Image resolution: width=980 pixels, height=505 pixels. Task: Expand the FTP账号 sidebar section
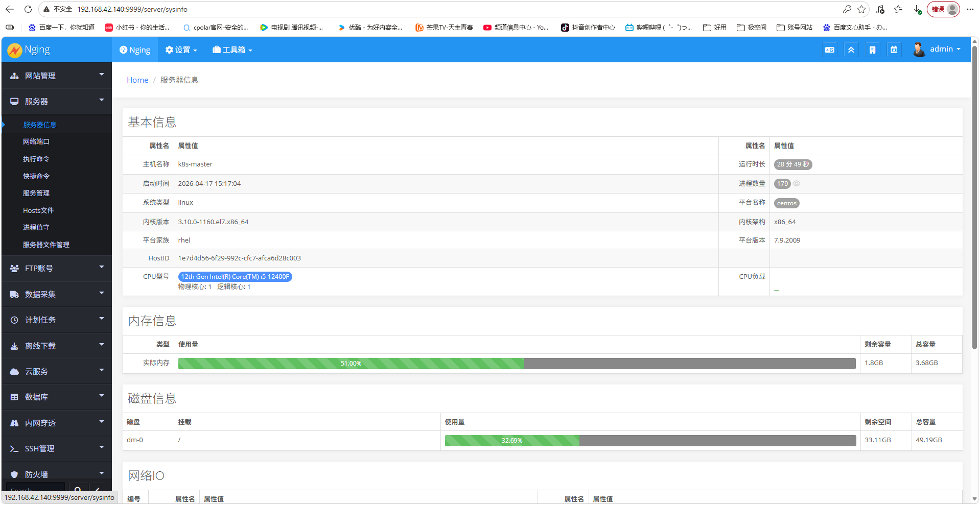point(56,268)
